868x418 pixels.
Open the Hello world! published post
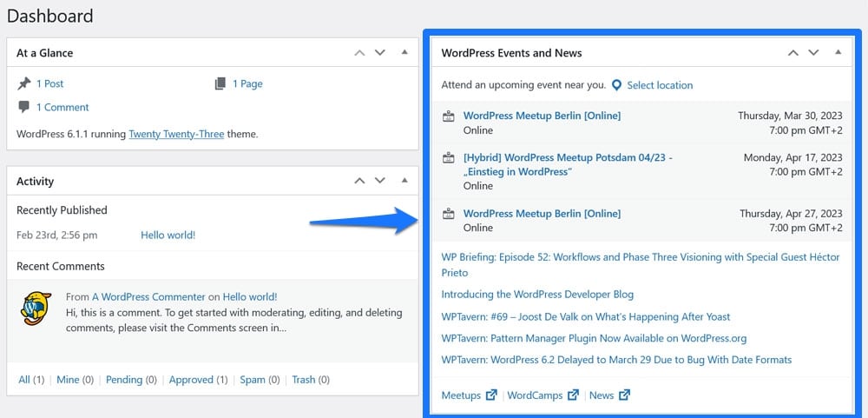(x=168, y=235)
